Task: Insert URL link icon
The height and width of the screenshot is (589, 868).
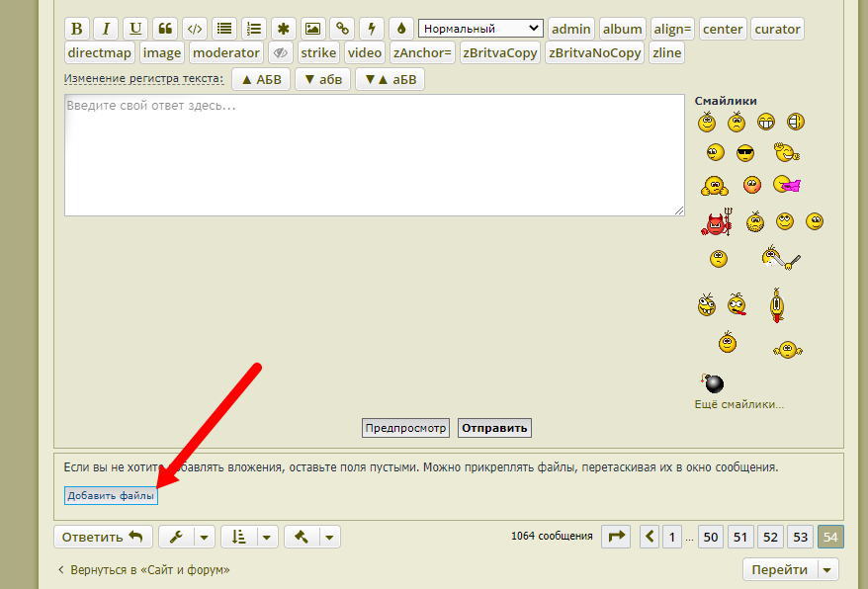Action: click(342, 29)
